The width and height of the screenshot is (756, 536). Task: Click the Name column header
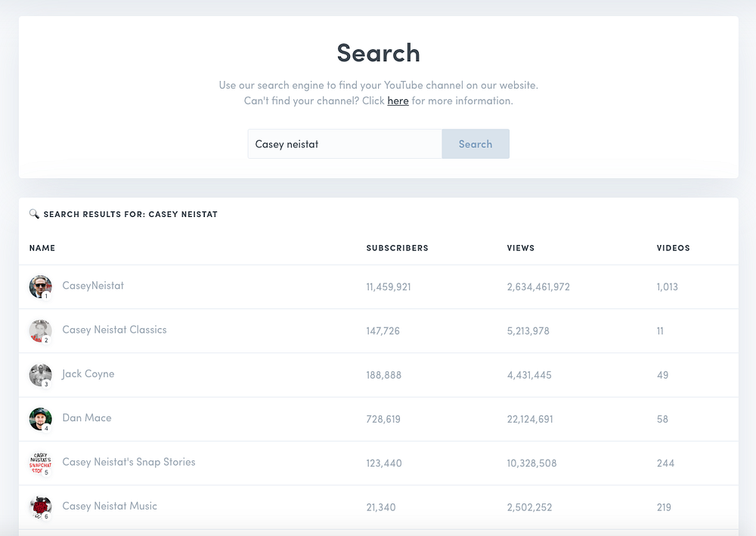pos(42,248)
